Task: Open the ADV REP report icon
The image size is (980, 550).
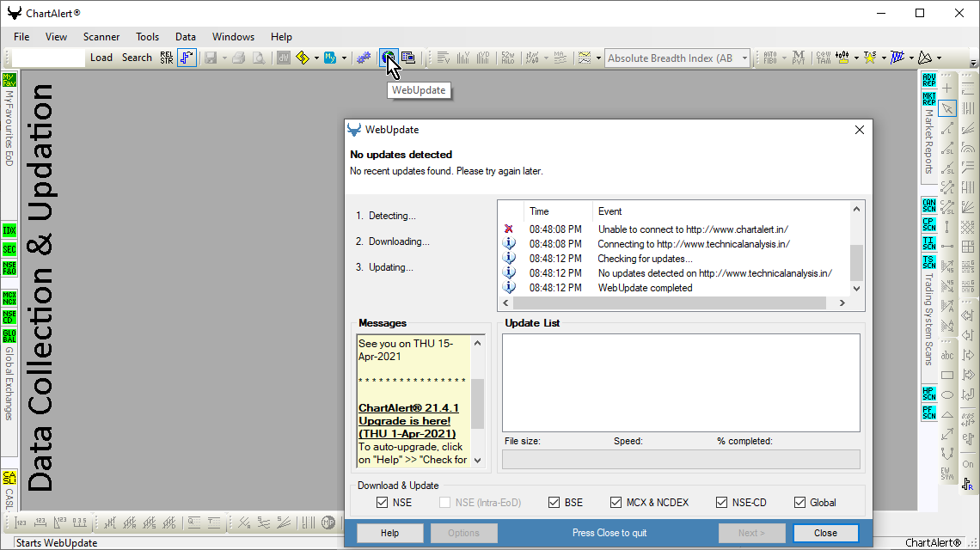Action: coord(928,80)
